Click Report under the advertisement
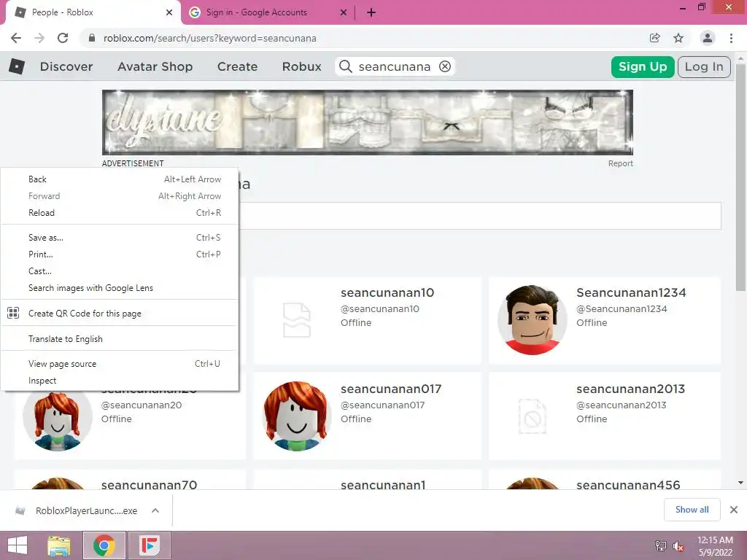Screen dimensions: 747x560 [620, 163]
